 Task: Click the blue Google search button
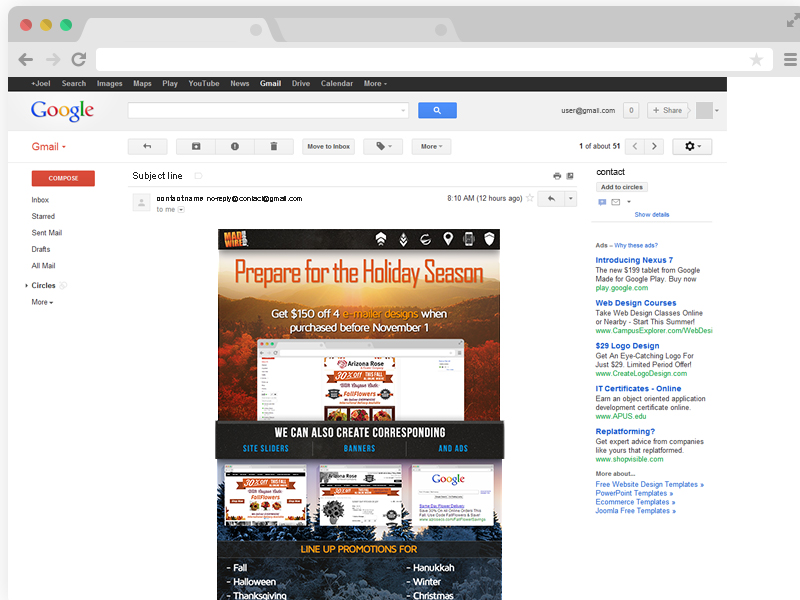click(437, 110)
